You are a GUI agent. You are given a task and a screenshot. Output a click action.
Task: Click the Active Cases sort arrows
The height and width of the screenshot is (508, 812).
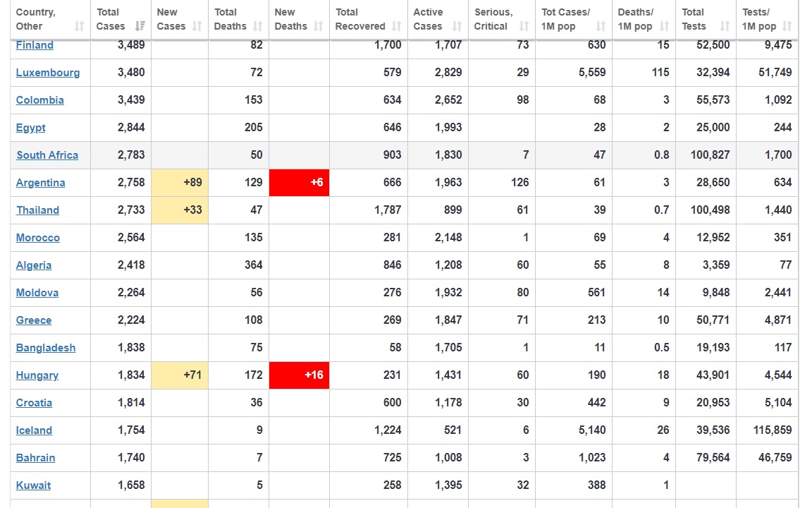pos(457,26)
